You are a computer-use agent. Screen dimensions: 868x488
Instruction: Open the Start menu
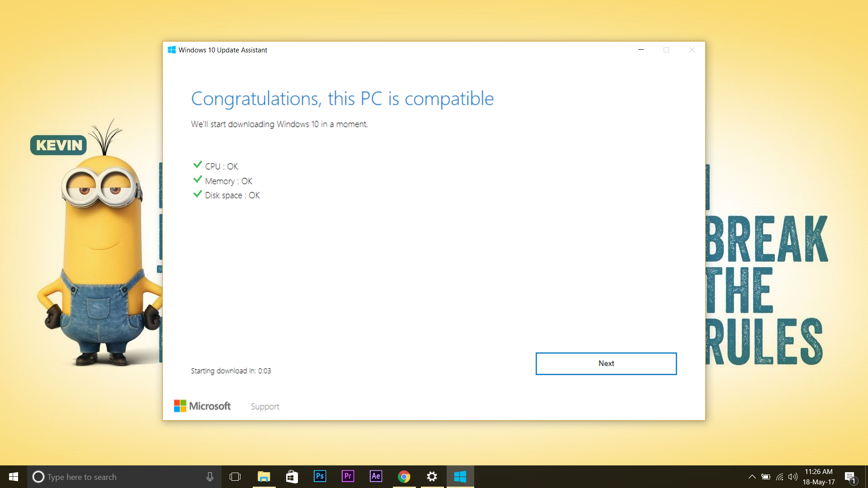14,477
